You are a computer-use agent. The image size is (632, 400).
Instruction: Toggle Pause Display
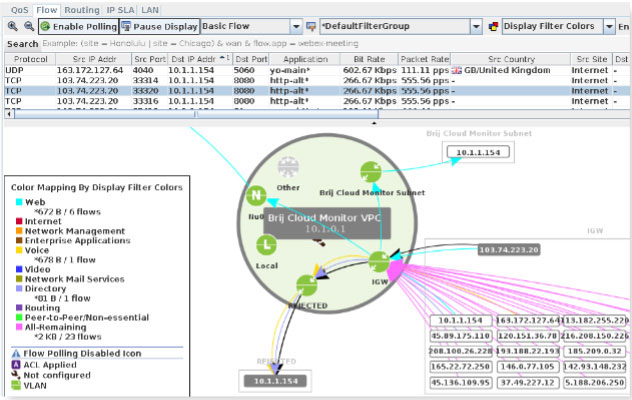coord(159,26)
